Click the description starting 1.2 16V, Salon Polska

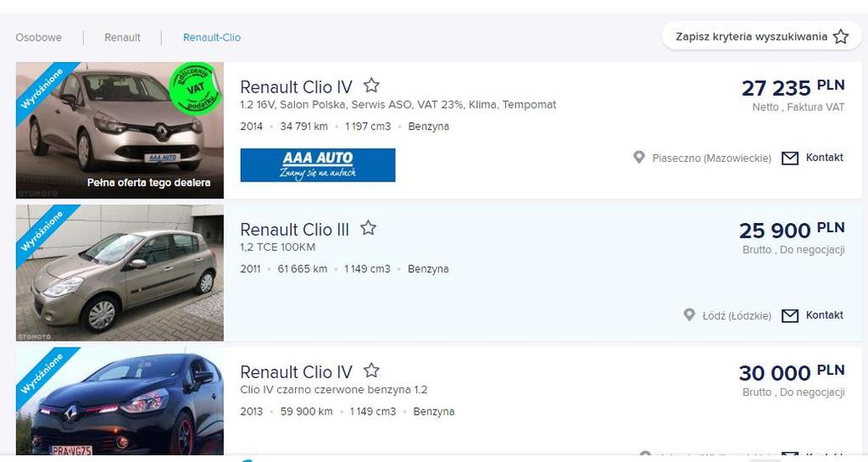pos(398,104)
